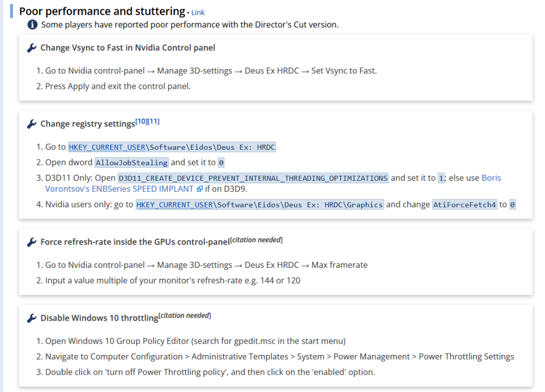Click the registry path ending in HRDC\Graphics
This screenshot has height=392, width=545.
pos(259,205)
